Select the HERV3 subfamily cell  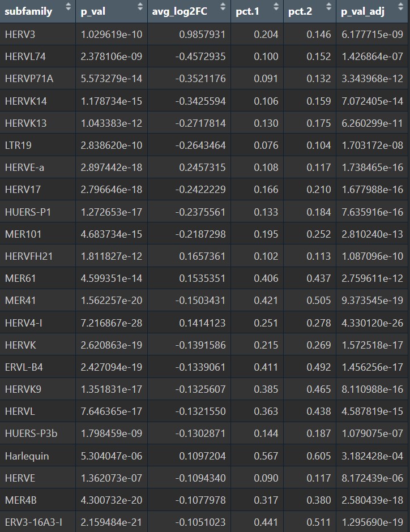coord(20,35)
